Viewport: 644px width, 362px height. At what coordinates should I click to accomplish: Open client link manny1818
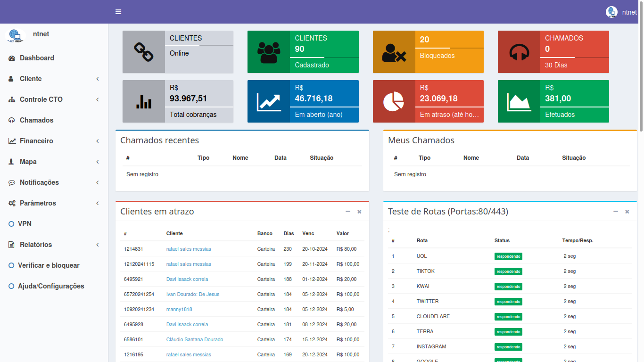[179, 309]
